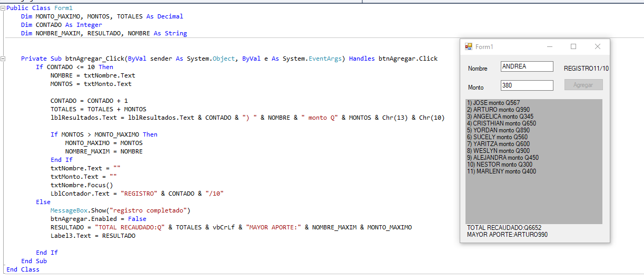Click the "txtNombre.Focus()" code line

pos(82,185)
